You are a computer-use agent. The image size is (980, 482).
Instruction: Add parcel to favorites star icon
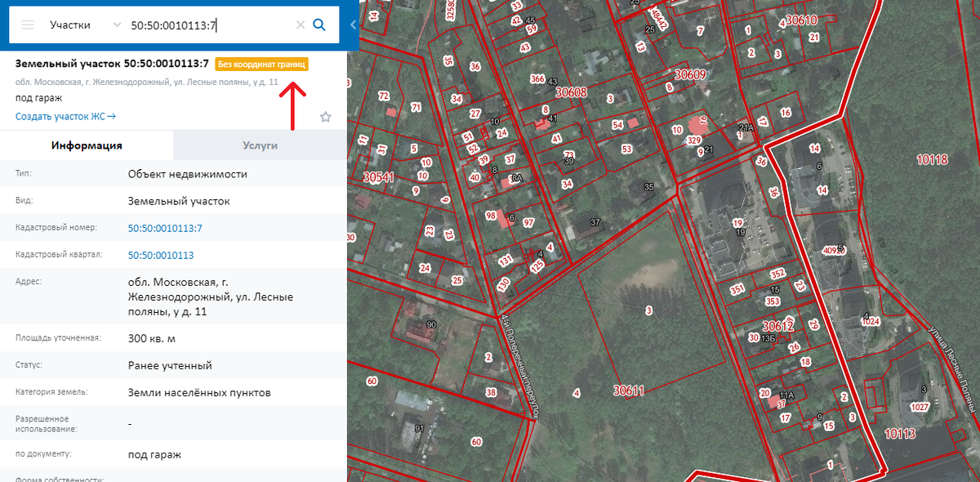325,117
